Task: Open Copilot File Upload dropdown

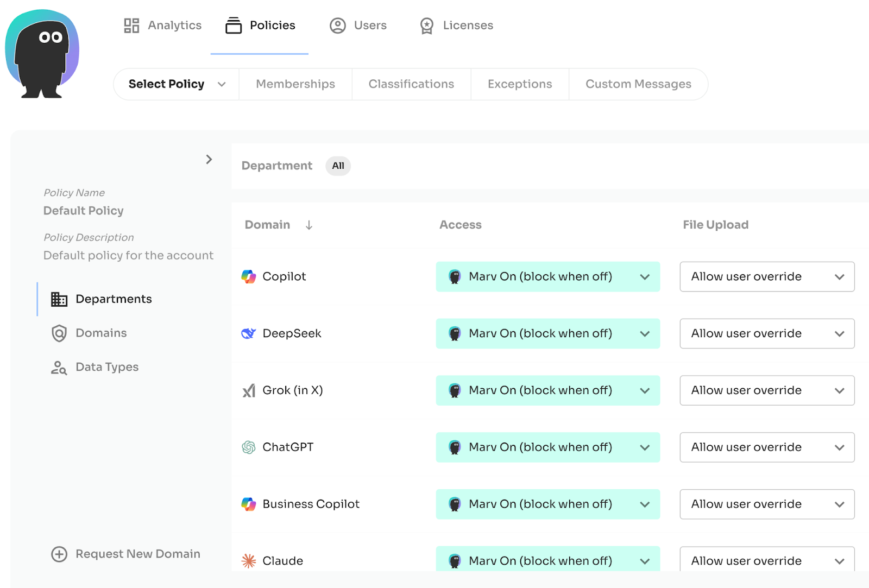Action: pyautogui.click(x=767, y=277)
